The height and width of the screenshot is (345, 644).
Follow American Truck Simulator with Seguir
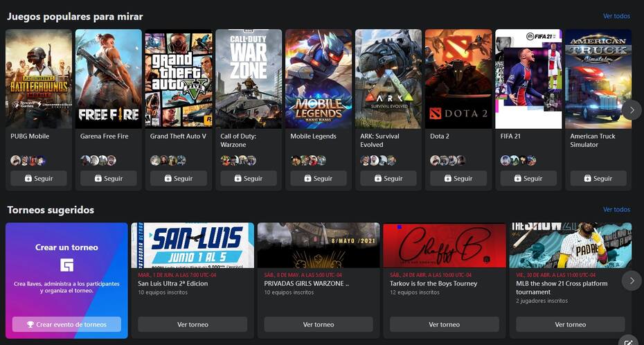[x=598, y=179]
